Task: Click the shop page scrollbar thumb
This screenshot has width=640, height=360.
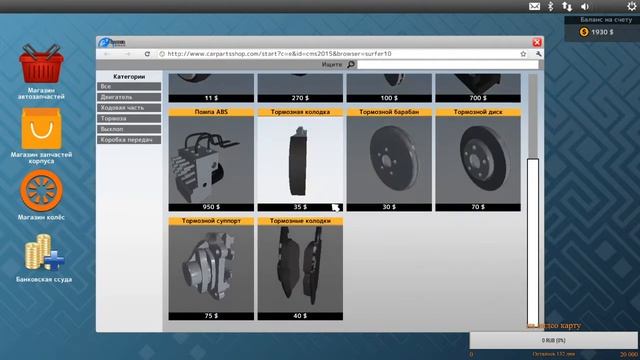Action: (533, 242)
